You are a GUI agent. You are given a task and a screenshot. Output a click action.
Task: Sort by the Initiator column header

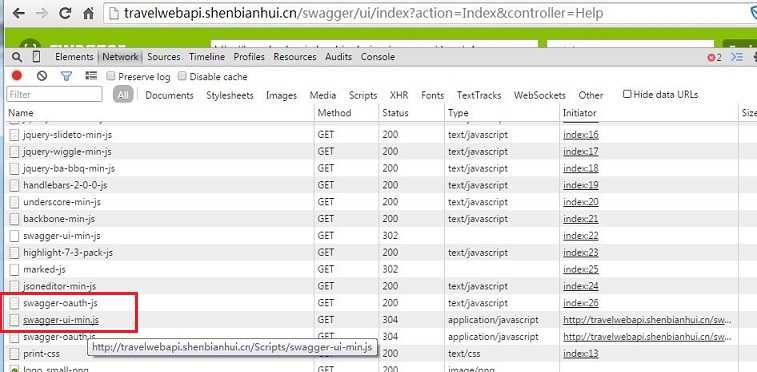point(649,113)
